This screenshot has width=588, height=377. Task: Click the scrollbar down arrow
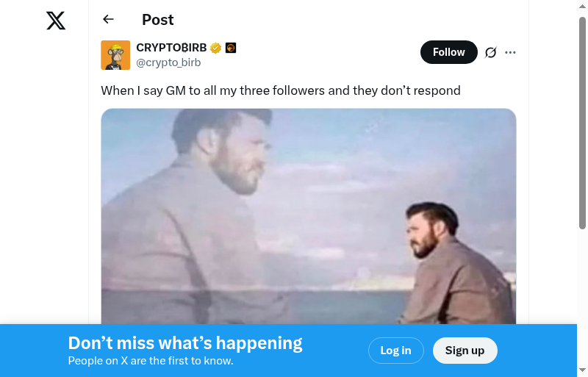(x=582, y=370)
